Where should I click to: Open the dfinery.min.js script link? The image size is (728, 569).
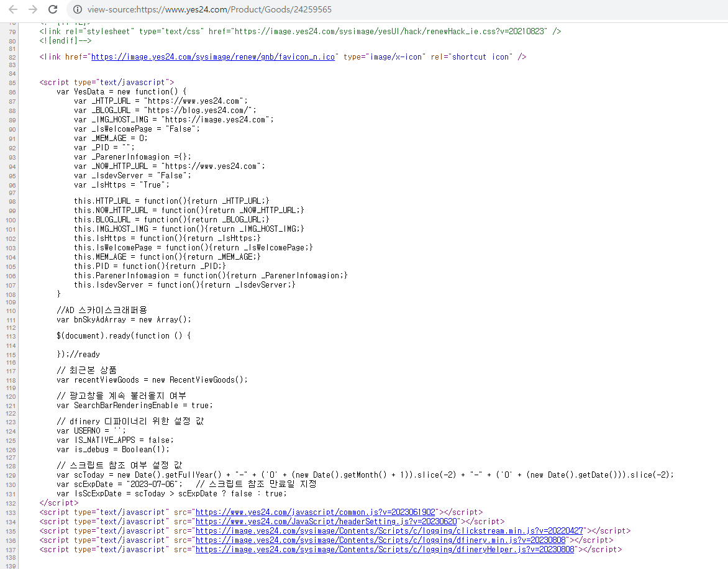click(380, 540)
